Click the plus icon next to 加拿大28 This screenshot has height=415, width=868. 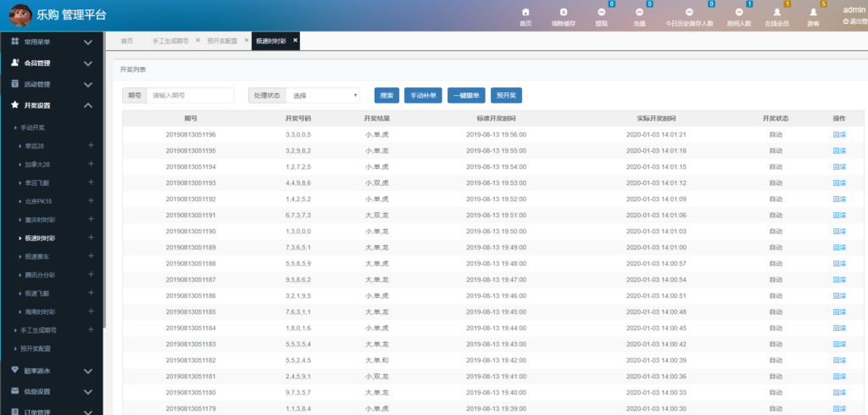pos(91,164)
